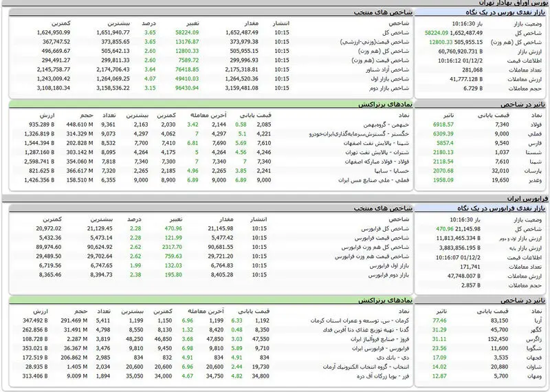Click Farabourse trade value 47,748.007 B
Viewport: 550px width, 392px height.
coord(463,276)
